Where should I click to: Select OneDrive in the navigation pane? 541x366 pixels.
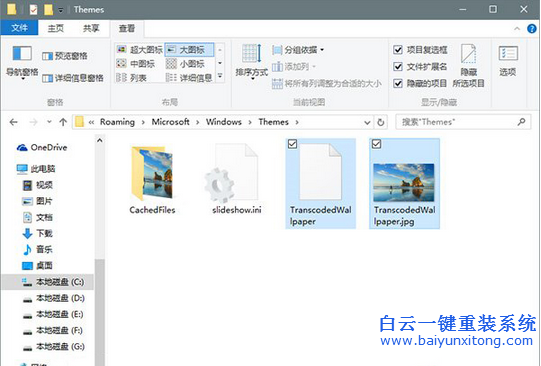(x=42, y=148)
